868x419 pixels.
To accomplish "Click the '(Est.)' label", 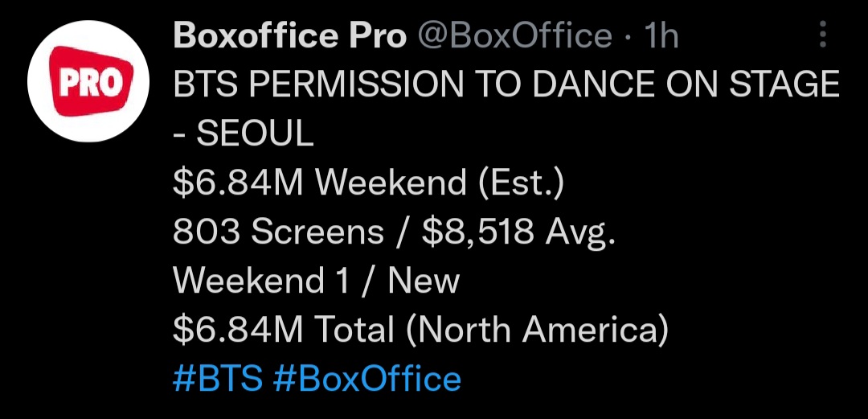I will pyautogui.click(x=520, y=183).
